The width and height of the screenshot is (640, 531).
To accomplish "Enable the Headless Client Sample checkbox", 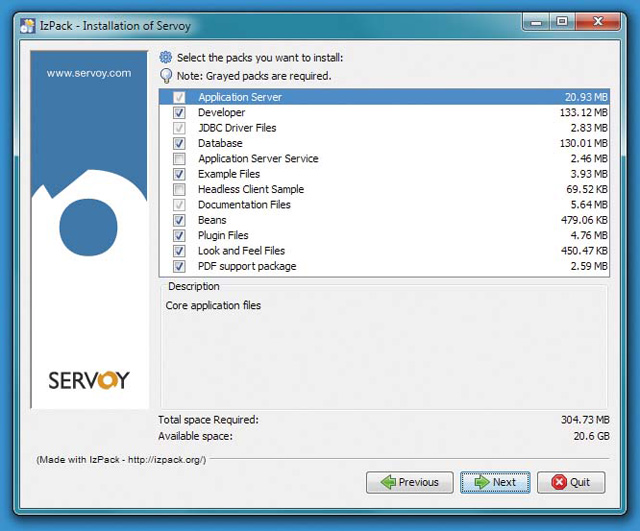I will (179, 189).
